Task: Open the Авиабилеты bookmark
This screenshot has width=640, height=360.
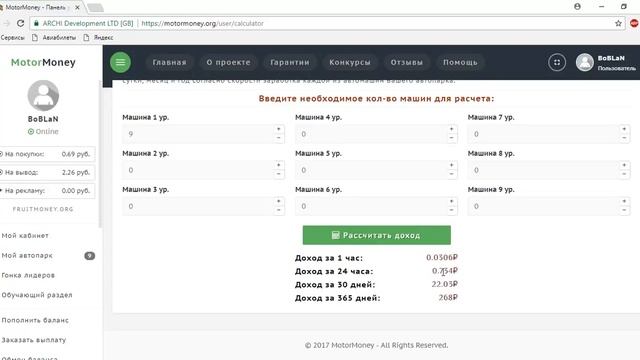Action: tap(54, 38)
